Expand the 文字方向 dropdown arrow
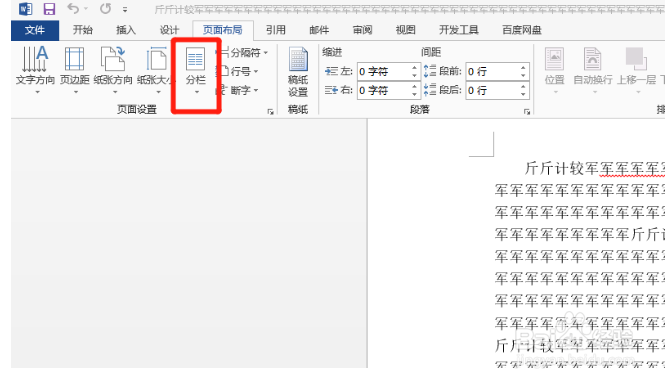This screenshot has width=672, height=384. 37,92
